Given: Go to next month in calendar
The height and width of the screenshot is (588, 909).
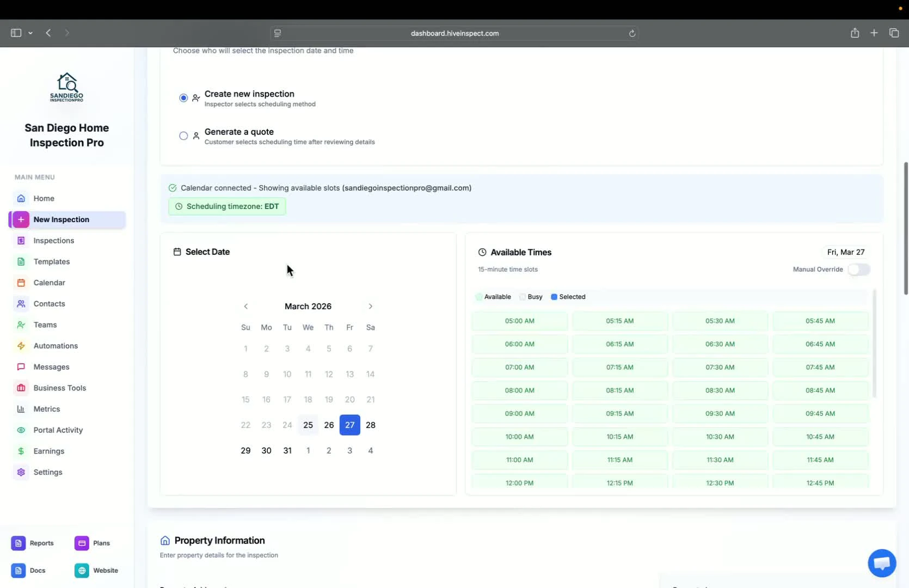Looking at the screenshot, I should 370,307.
